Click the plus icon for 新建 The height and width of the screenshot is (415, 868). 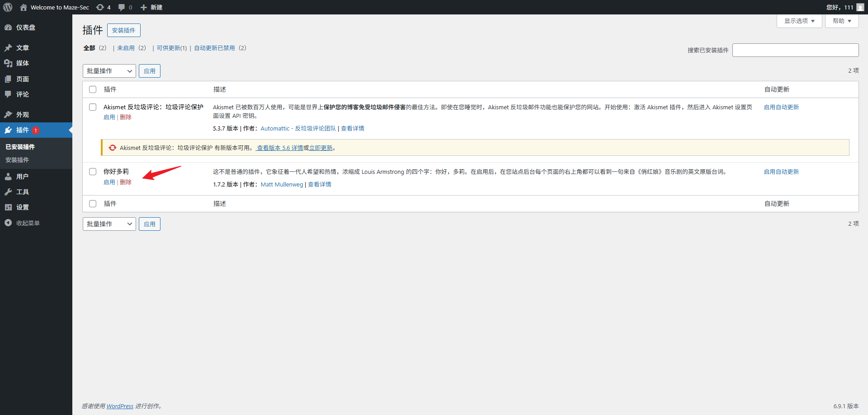point(144,7)
